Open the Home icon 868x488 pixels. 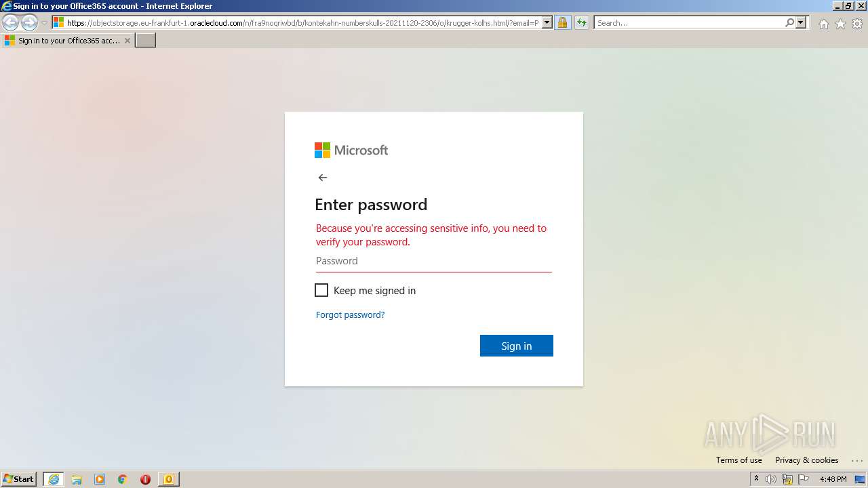[823, 24]
